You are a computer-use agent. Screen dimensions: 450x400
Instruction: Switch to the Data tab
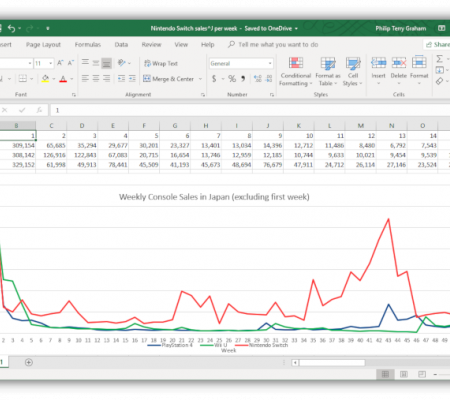[x=121, y=45]
